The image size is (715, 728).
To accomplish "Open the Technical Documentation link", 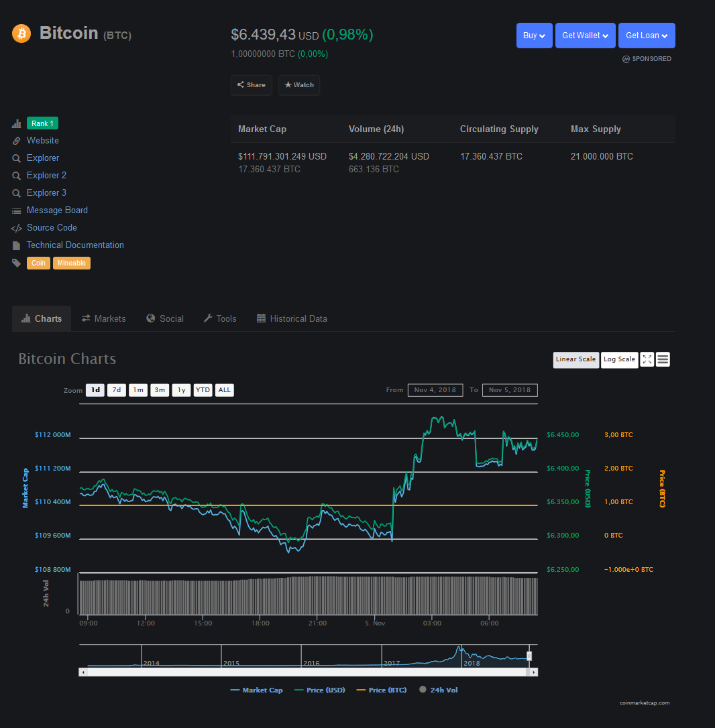I will 75,245.
